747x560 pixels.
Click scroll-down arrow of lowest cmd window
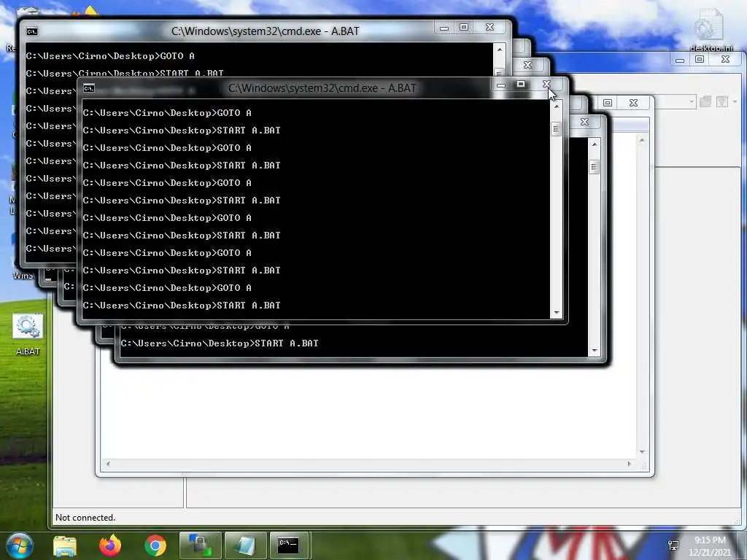[594, 351]
